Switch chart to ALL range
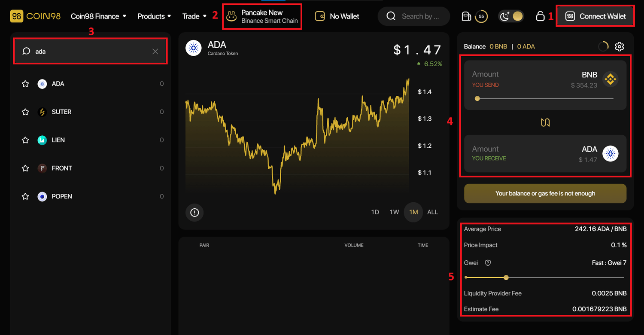The image size is (644, 335). 433,212
